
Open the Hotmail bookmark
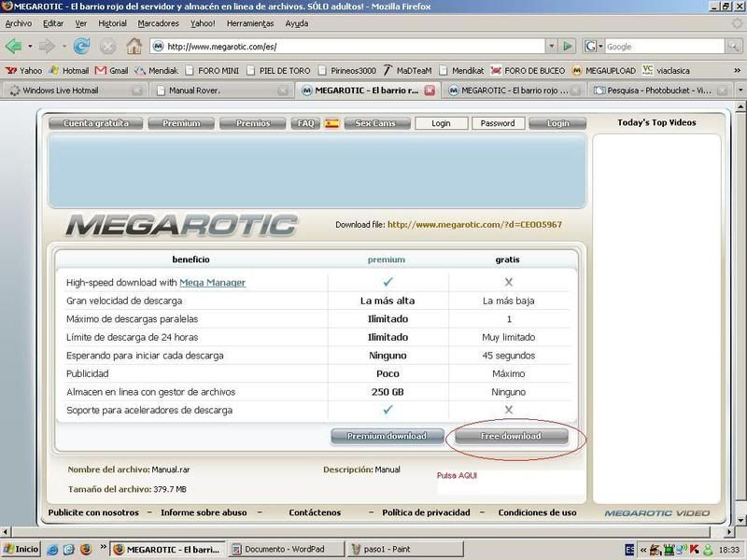point(69,71)
